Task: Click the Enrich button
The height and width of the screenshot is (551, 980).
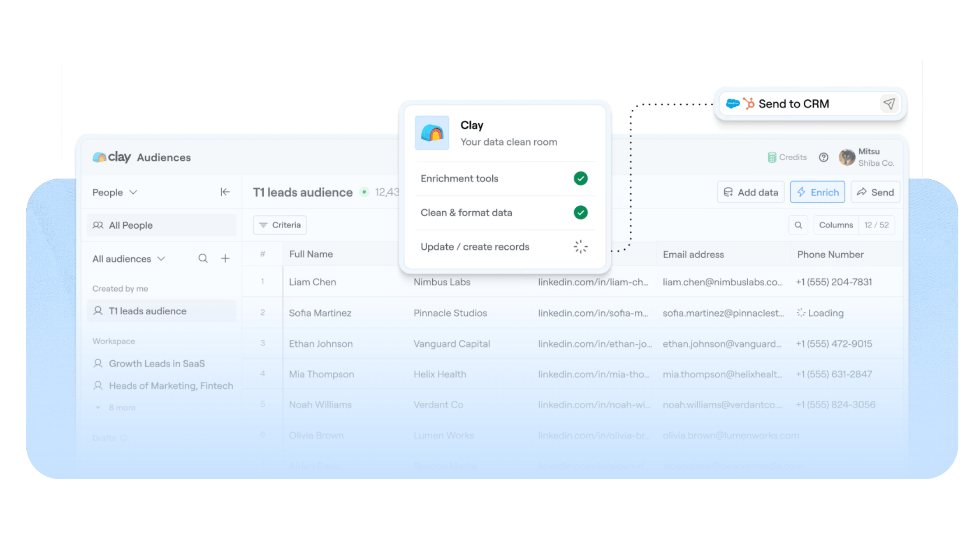Action: (817, 192)
